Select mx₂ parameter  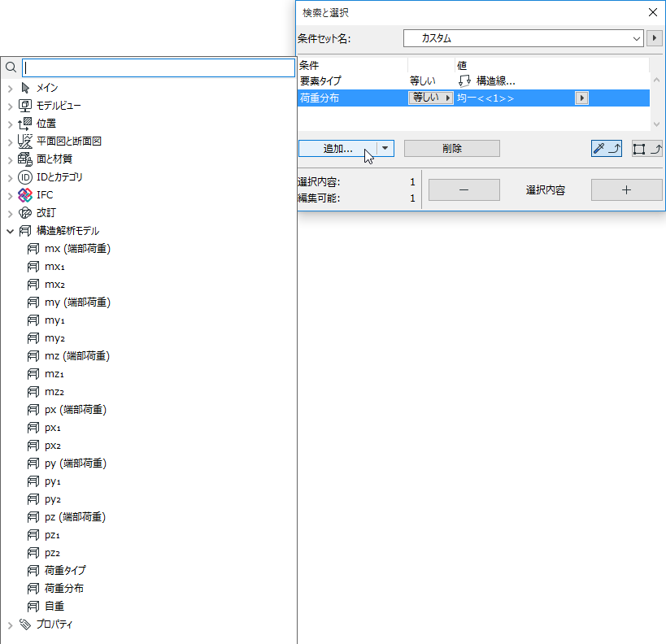(54, 285)
